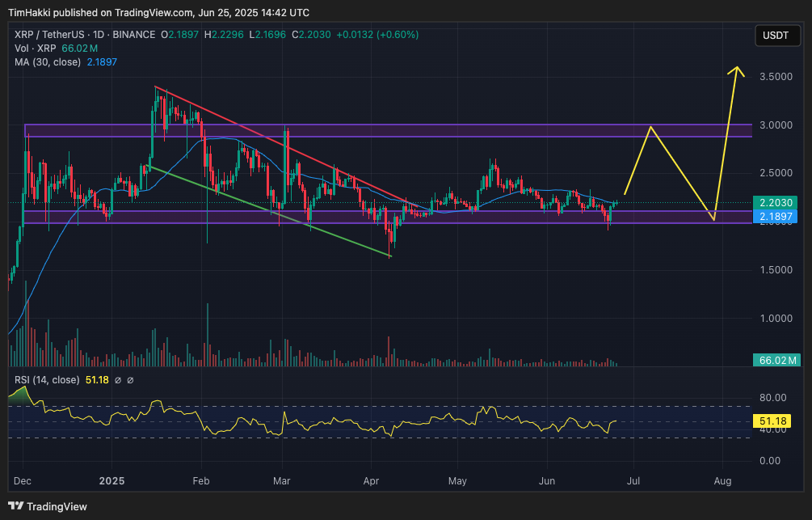
Task: Click the 2.5000 price axis label
Action: coord(776,173)
